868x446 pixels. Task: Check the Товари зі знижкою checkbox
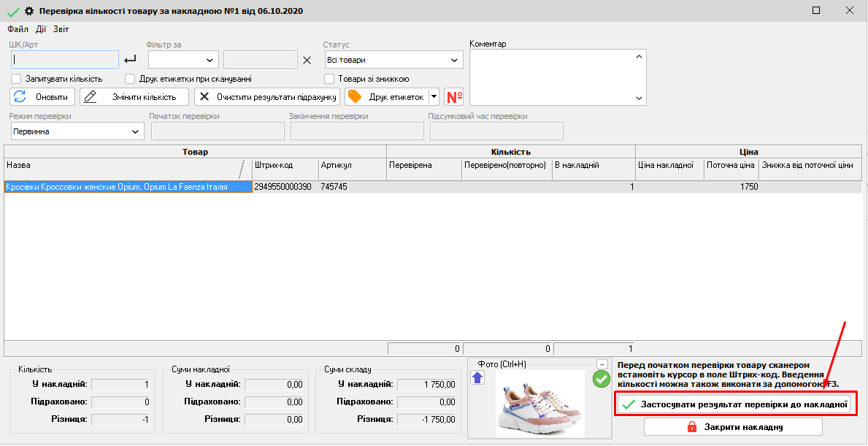(329, 79)
